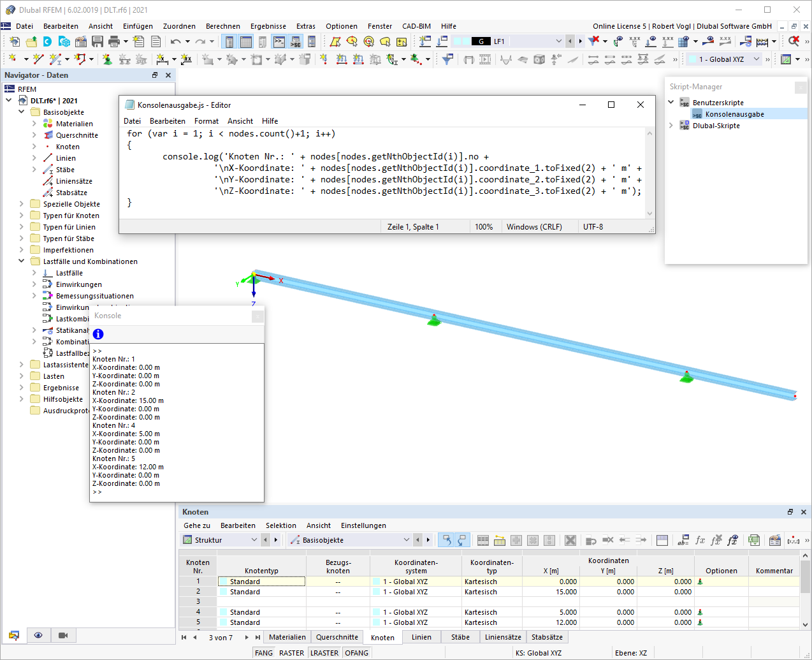
Task: Click Gehe zu in Knoten panel
Action: click(197, 525)
